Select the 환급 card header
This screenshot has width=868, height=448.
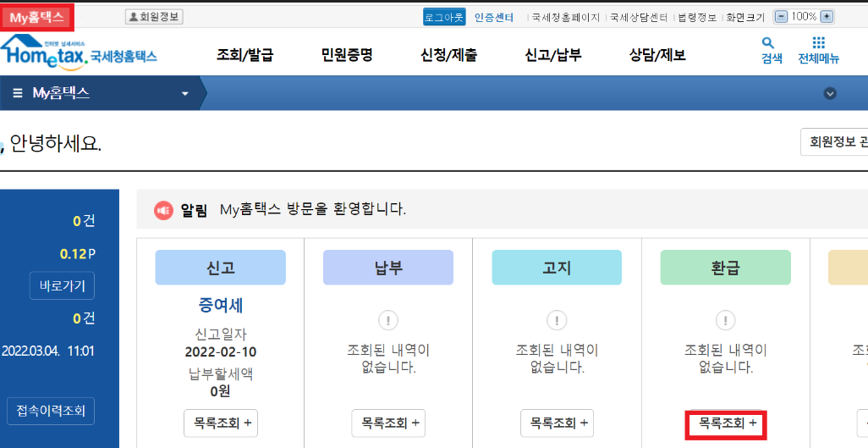point(725,268)
